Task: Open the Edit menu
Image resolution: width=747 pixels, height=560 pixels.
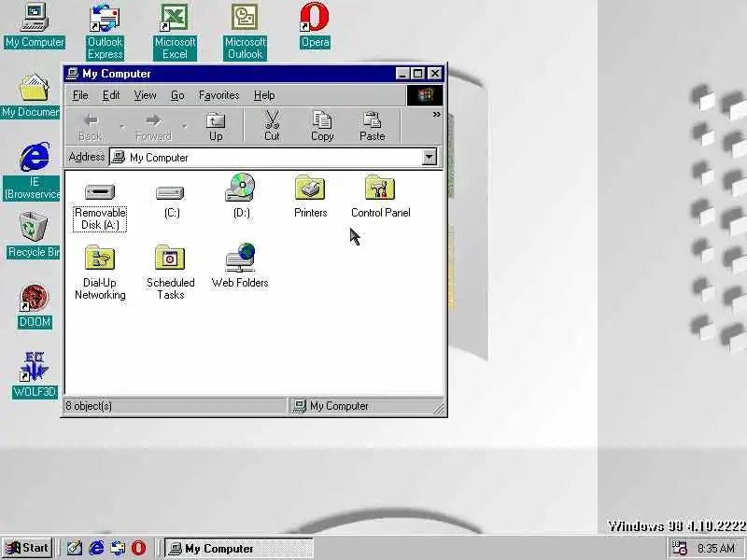Action: tap(111, 95)
